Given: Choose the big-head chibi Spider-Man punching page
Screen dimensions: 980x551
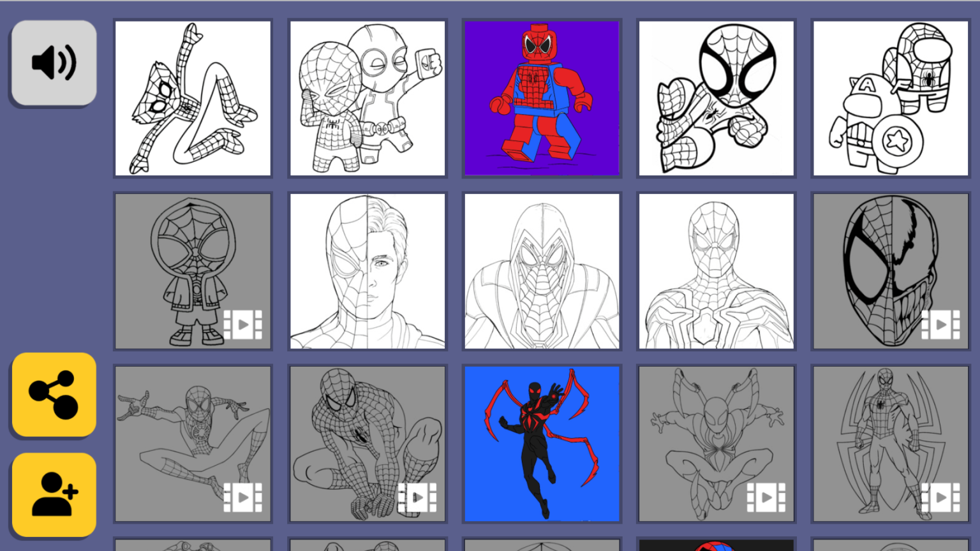Looking at the screenshot, I should 716,98.
